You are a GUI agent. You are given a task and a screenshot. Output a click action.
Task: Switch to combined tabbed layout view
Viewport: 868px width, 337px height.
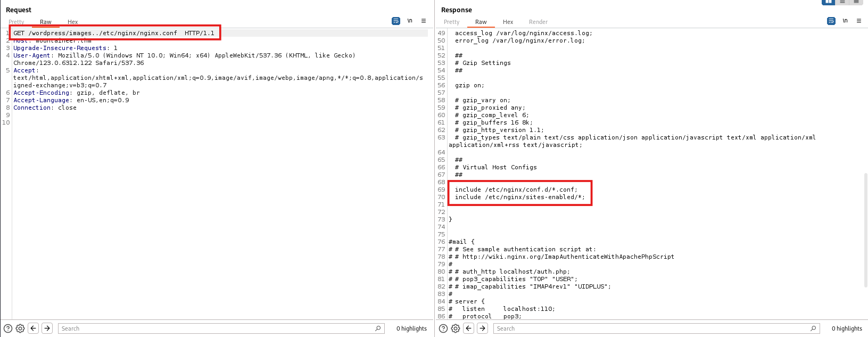click(856, 2)
